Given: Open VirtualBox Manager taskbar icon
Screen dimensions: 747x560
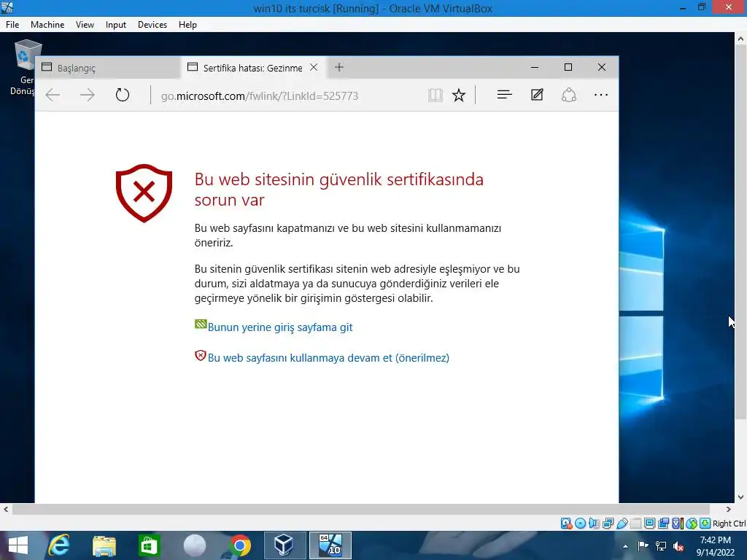Looking at the screenshot, I should coord(285,545).
